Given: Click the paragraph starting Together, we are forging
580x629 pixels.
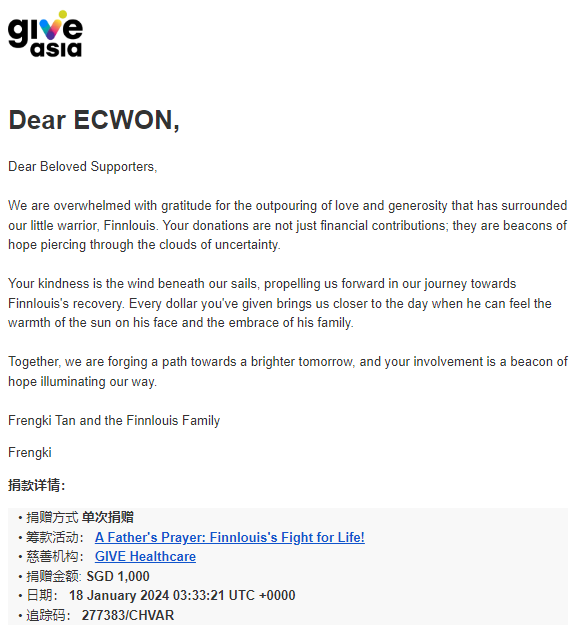Looking at the screenshot, I should [288, 371].
